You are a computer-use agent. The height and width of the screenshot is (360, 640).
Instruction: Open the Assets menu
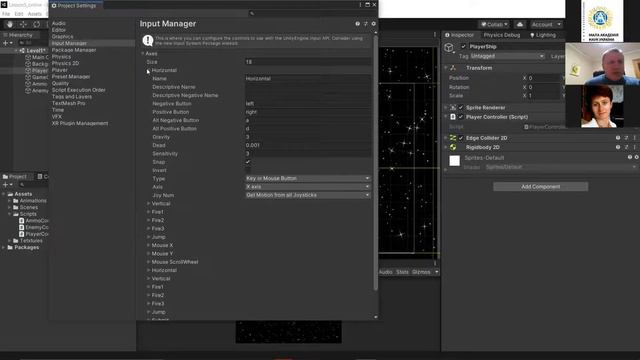coord(34,14)
